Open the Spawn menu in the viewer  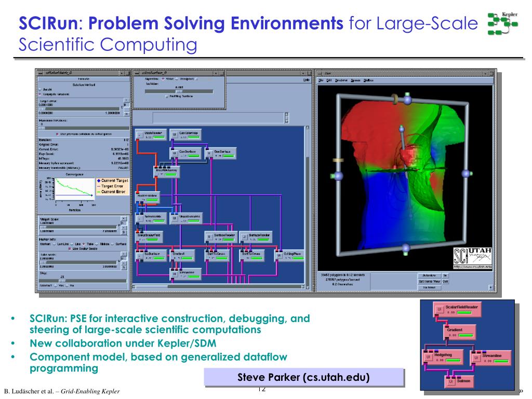(x=355, y=81)
